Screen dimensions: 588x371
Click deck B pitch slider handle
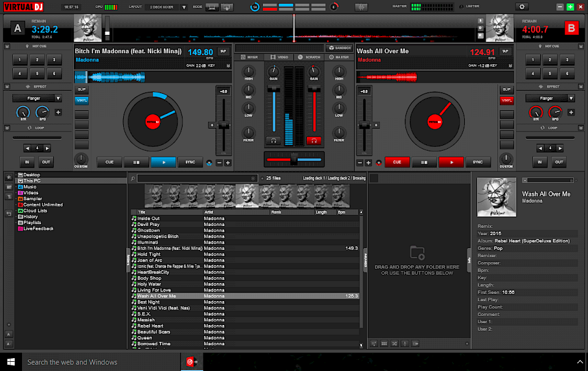tap(364, 125)
